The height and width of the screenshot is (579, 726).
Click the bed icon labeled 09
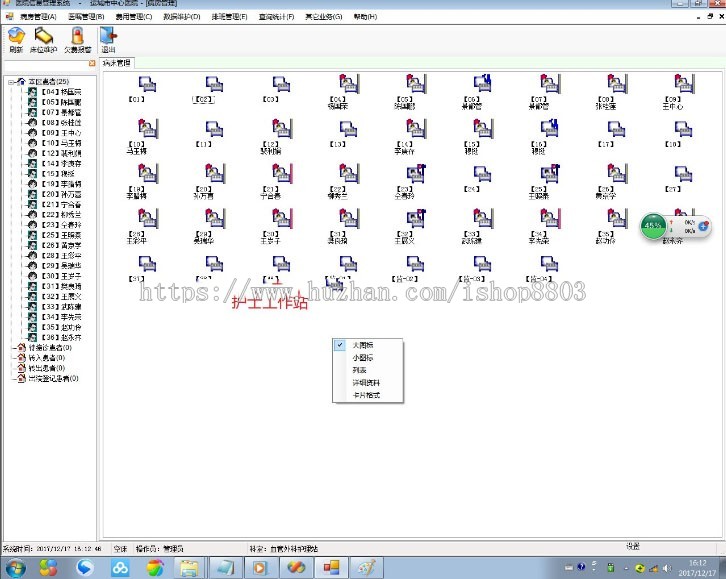click(672, 87)
